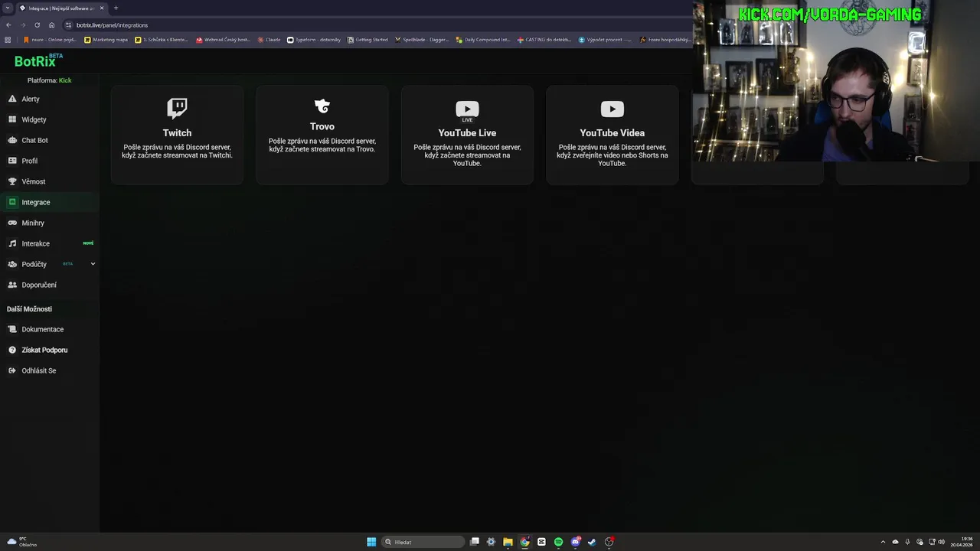Open the Daily Compound Interest bookmark
The height and width of the screenshot is (551, 980).
[x=483, y=40]
